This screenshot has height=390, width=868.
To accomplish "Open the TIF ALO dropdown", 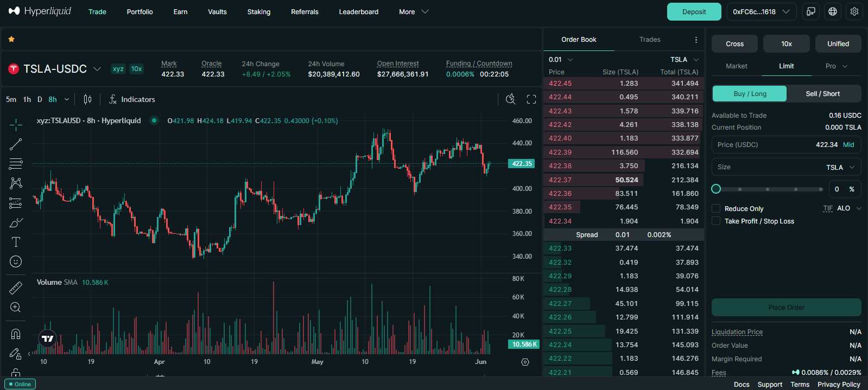I will [849, 208].
